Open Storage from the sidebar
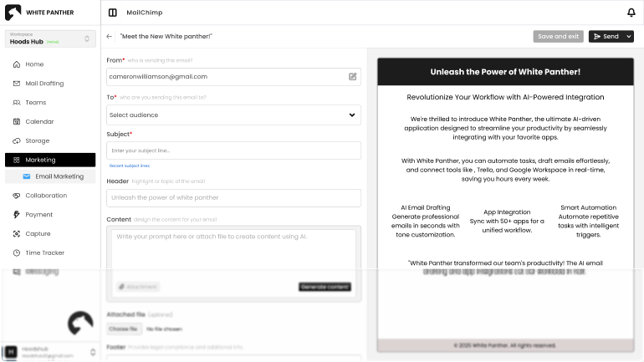The height and width of the screenshot is (362, 644). [37, 140]
